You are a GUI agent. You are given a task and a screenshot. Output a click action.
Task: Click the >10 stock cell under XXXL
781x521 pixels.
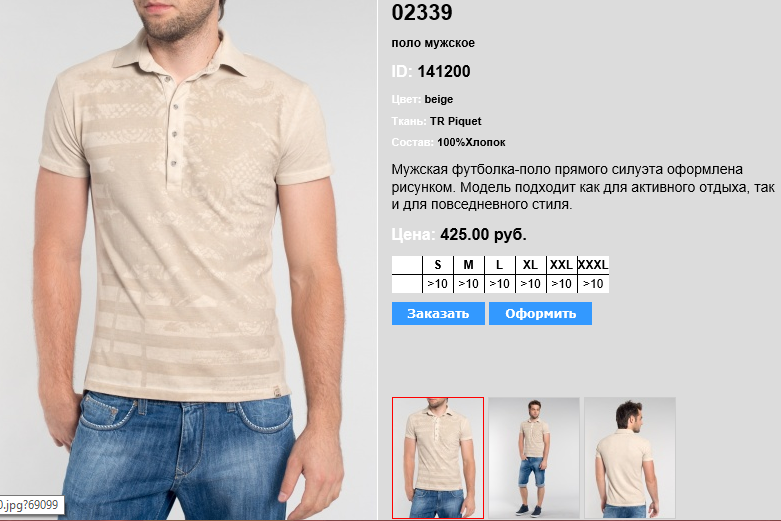click(593, 284)
